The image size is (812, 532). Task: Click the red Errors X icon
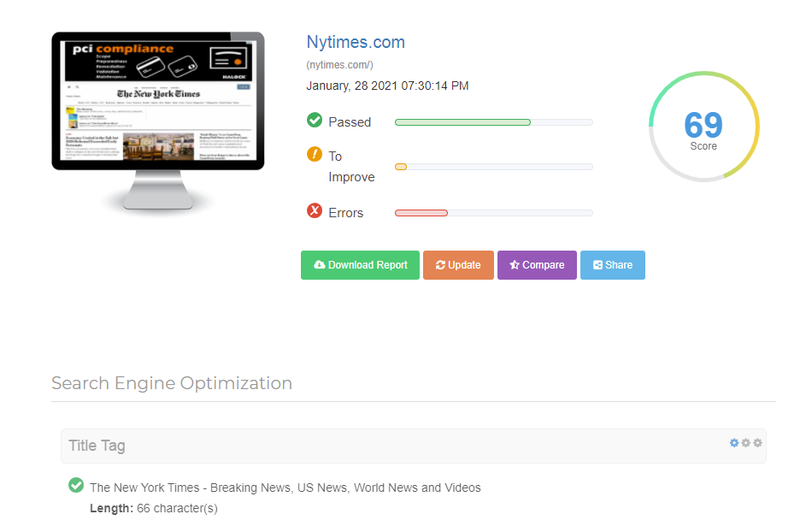pyautogui.click(x=315, y=210)
